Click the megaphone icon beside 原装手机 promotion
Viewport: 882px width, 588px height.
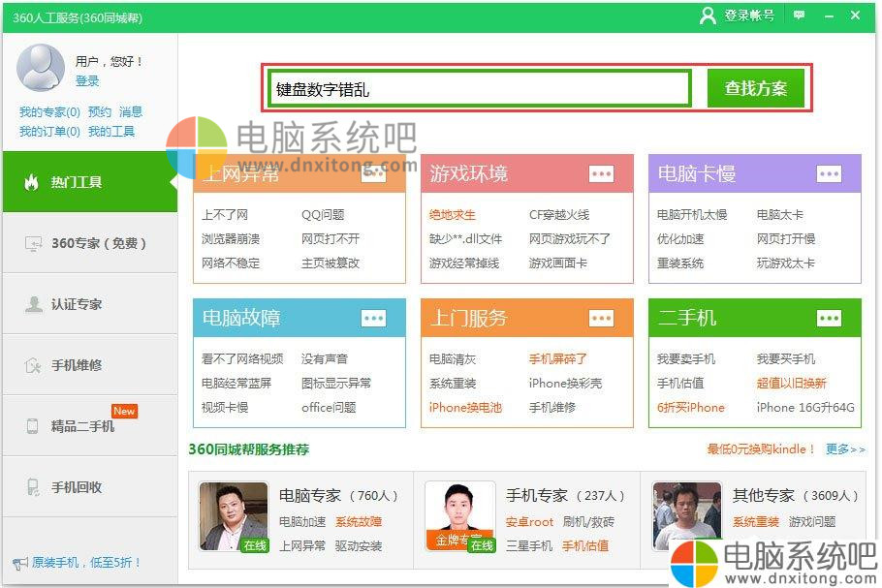point(20,563)
